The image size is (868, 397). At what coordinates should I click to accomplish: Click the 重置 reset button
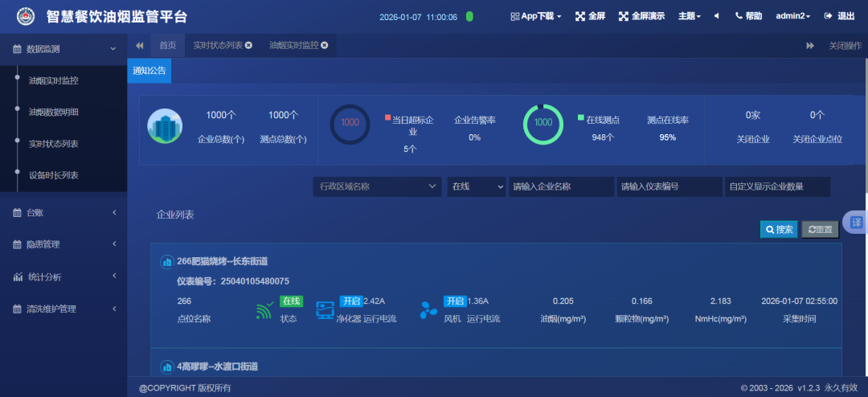tap(820, 230)
